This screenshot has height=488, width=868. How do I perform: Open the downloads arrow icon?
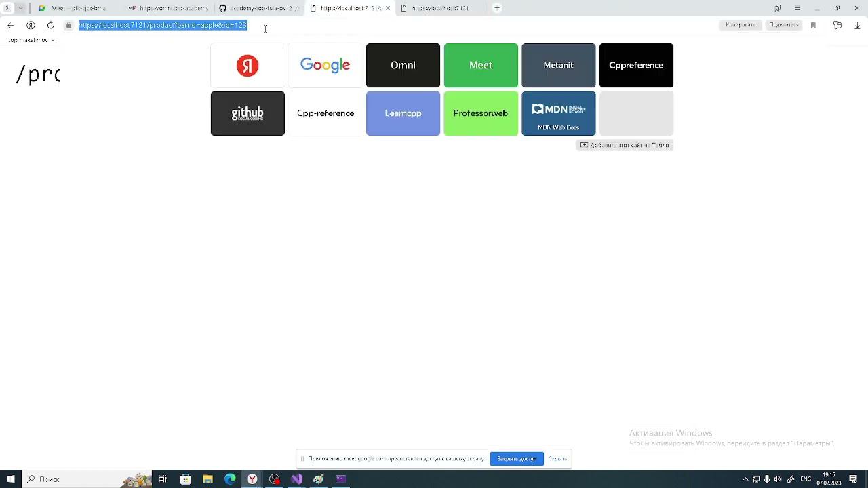(x=857, y=25)
